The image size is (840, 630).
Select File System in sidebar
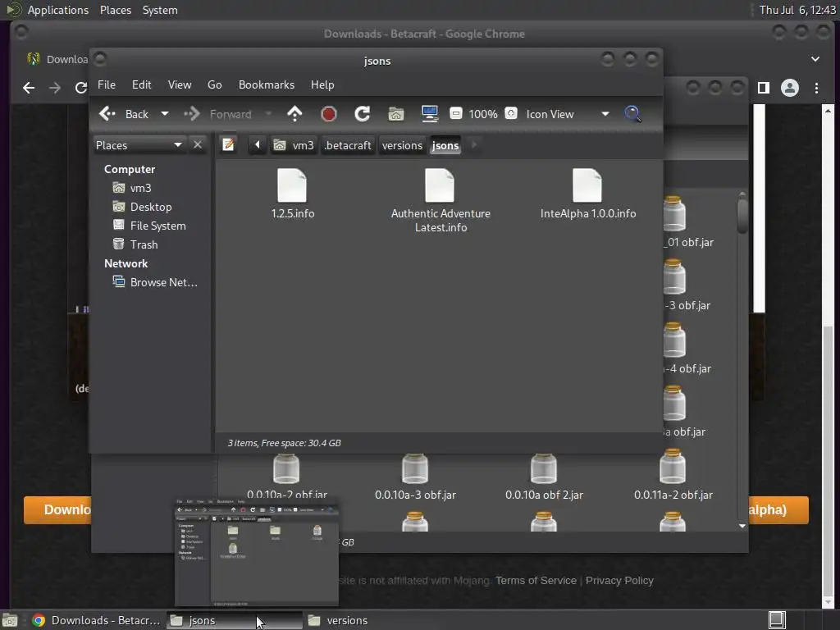click(x=149, y=226)
